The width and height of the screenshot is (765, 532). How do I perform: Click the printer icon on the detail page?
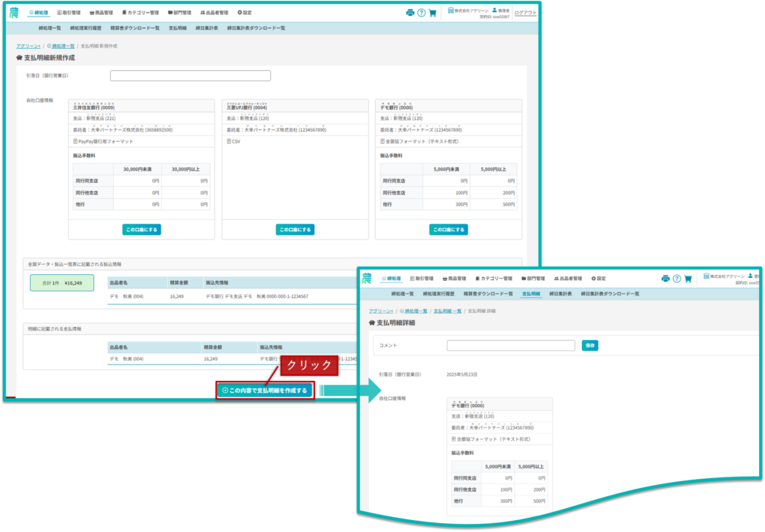(665, 279)
